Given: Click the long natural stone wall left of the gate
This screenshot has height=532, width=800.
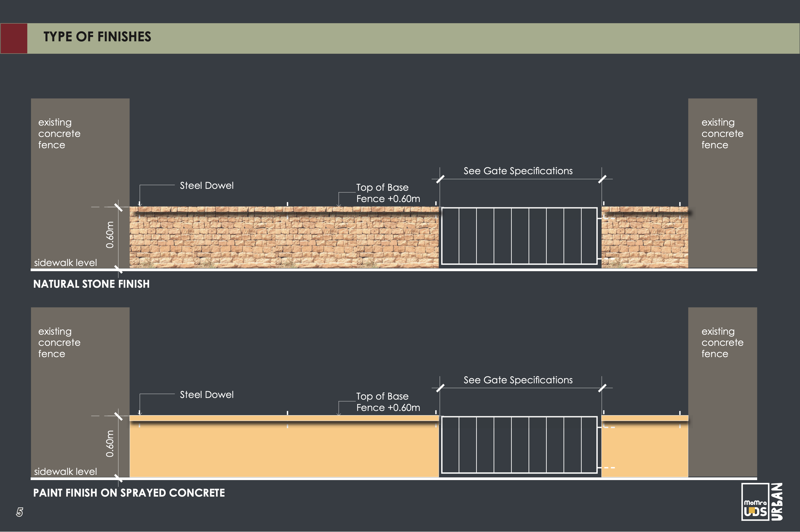Looking at the screenshot, I should [284, 237].
